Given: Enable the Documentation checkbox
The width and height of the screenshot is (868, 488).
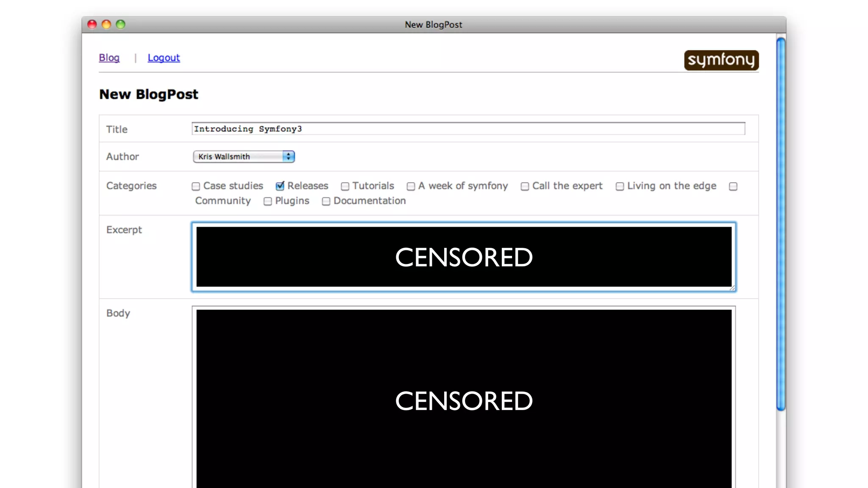Looking at the screenshot, I should tap(326, 202).
